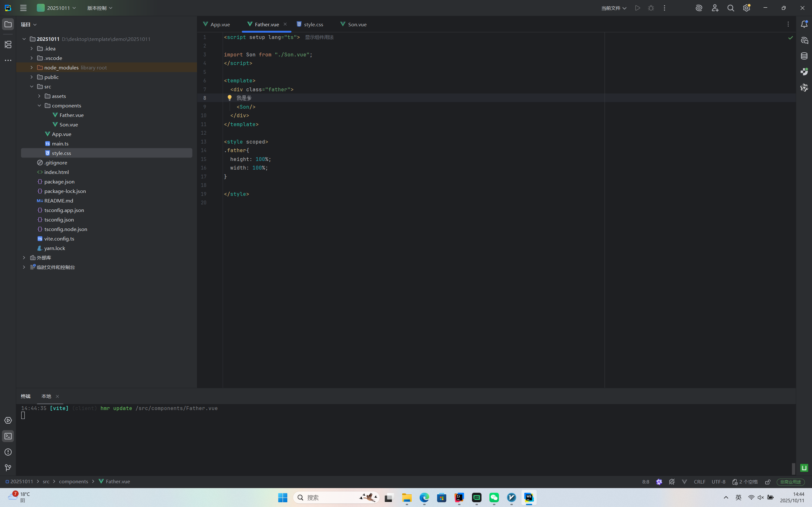Click the Run current file button

coord(638,8)
